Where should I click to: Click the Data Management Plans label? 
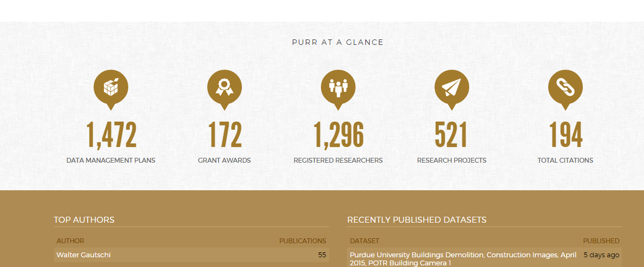coord(111,161)
